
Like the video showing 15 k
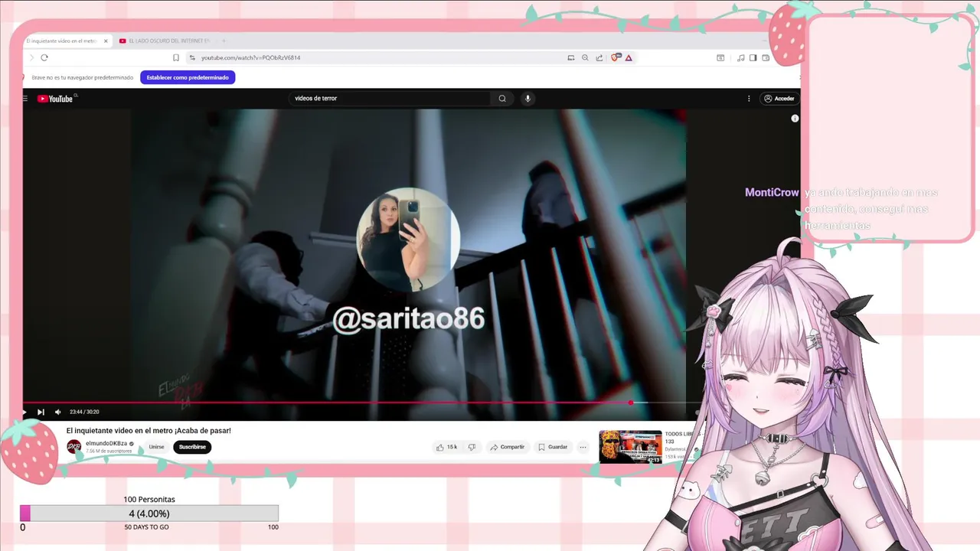click(x=446, y=447)
